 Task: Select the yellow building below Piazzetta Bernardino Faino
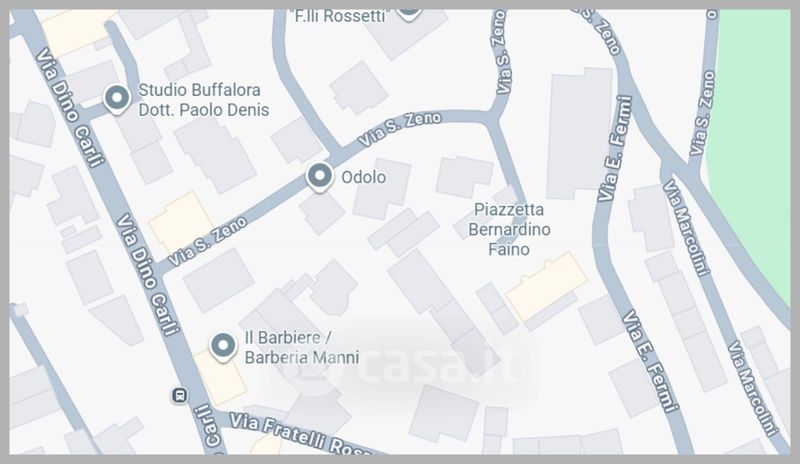[546, 286]
